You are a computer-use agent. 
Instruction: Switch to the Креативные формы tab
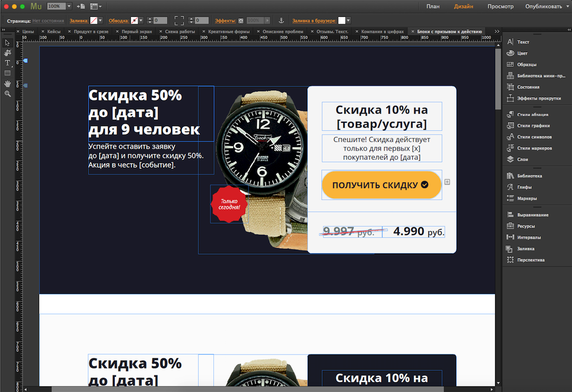click(x=229, y=31)
